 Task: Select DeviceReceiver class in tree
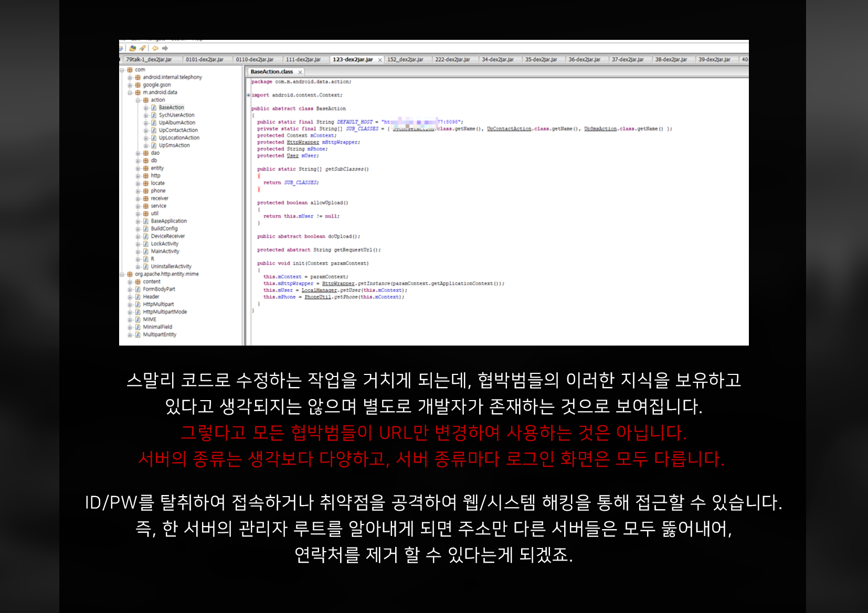tap(168, 236)
